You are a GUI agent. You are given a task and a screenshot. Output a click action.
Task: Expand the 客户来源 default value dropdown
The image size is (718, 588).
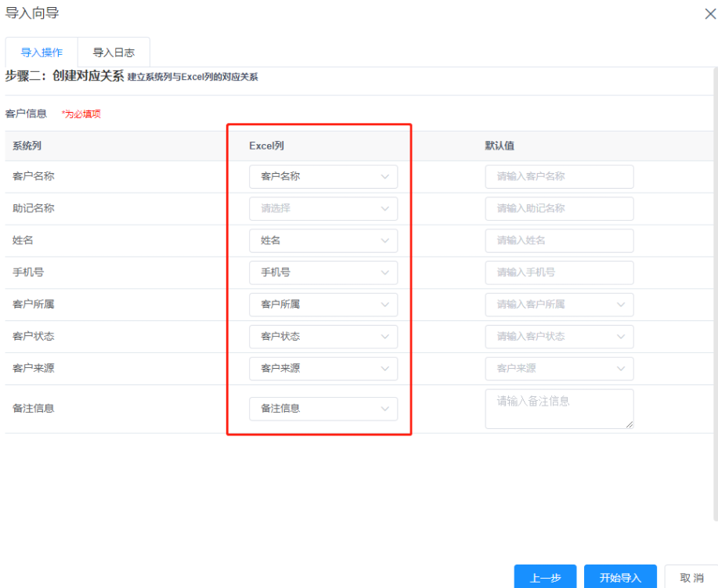pos(558,368)
